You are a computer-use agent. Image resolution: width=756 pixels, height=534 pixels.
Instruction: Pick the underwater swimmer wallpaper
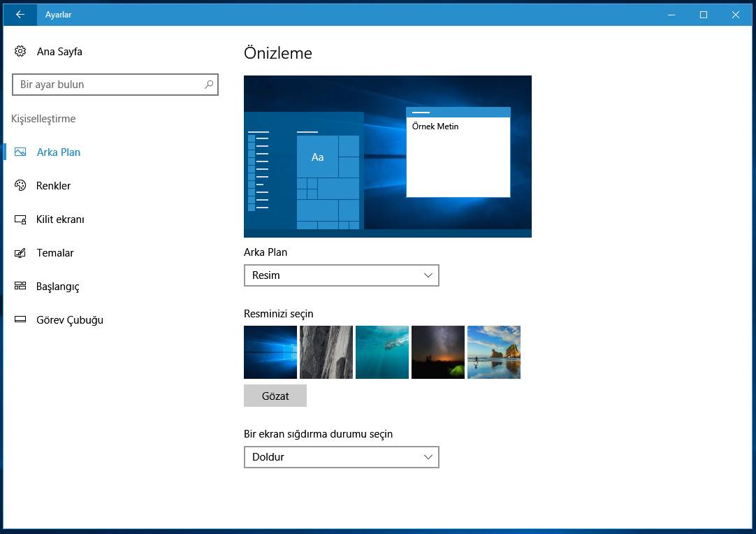382,352
